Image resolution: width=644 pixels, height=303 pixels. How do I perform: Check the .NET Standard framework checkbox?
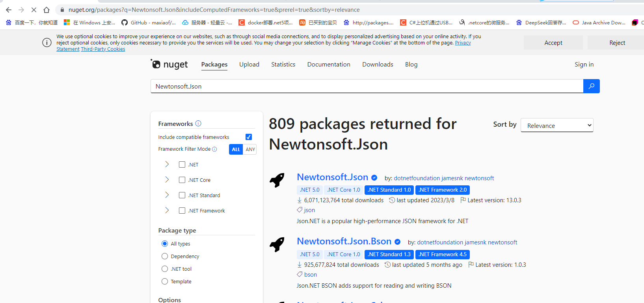click(182, 195)
